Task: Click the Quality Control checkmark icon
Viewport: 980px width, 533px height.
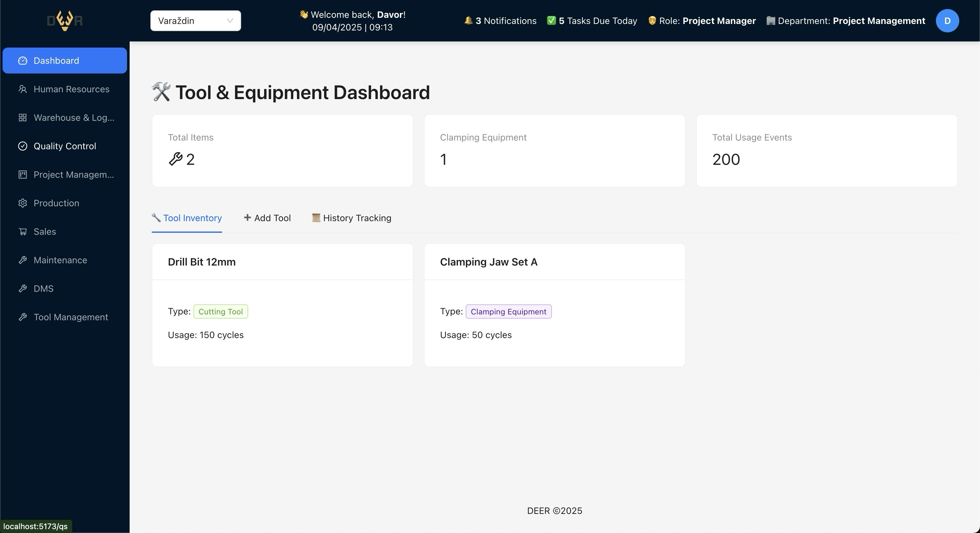Action: coord(23,146)
